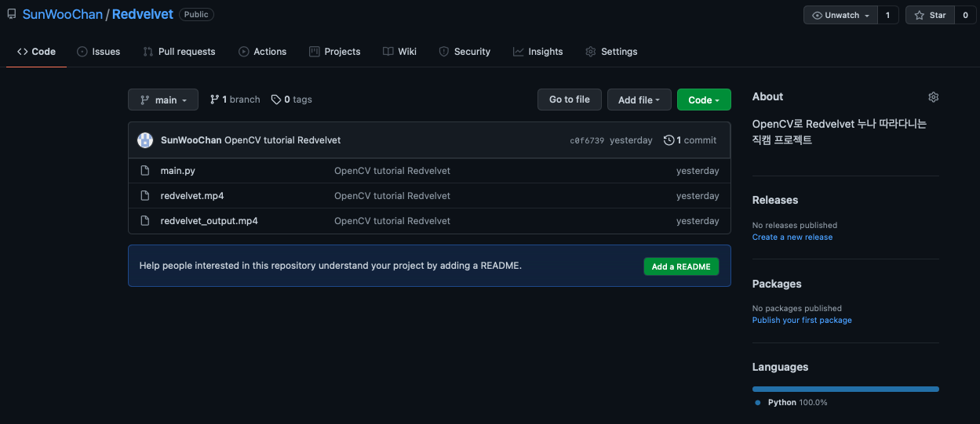Open the stargazers count showing 0
The image size is (980, 424).
(965, 16)
